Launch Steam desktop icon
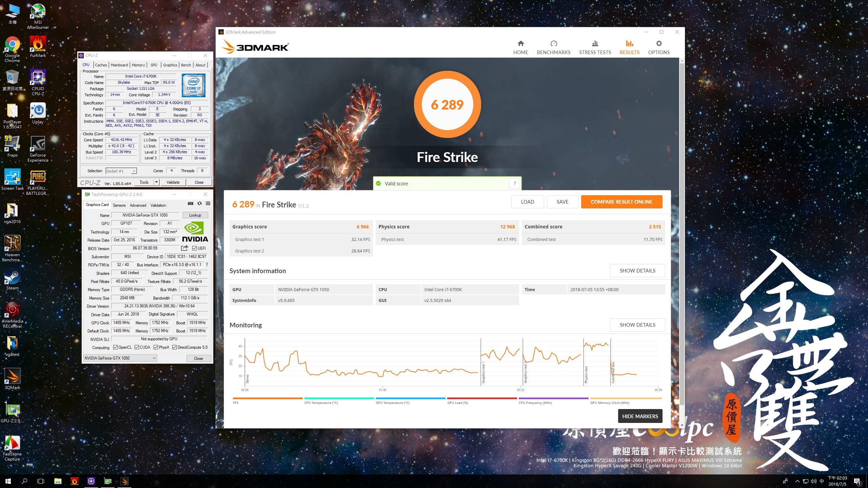Viewport: 868px width, 488px height. click(12, 279)
